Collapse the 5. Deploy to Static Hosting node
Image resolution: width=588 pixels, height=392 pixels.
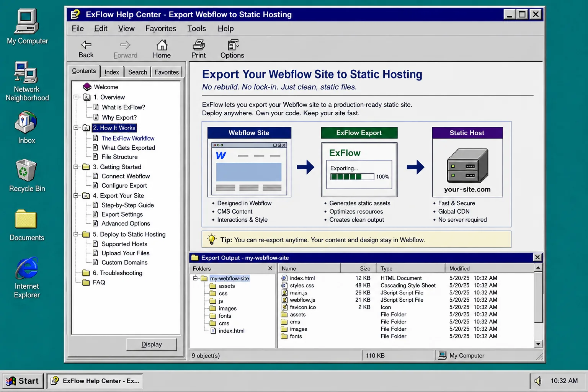[76, 234]
